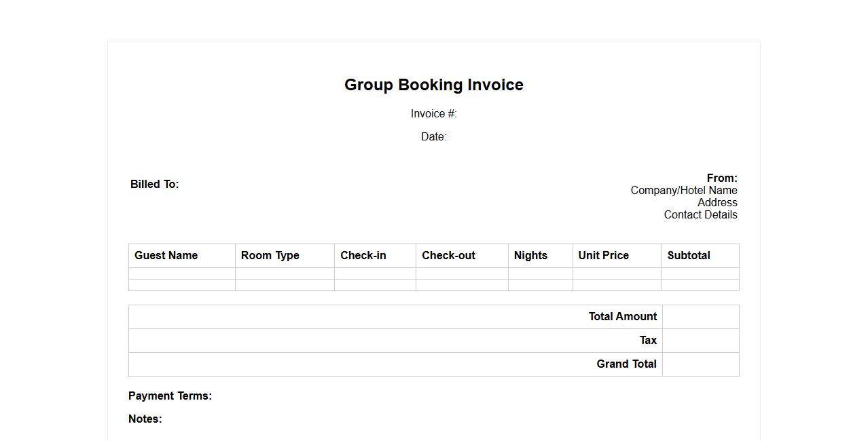Click the Unit Price column header

click(603, 255)
